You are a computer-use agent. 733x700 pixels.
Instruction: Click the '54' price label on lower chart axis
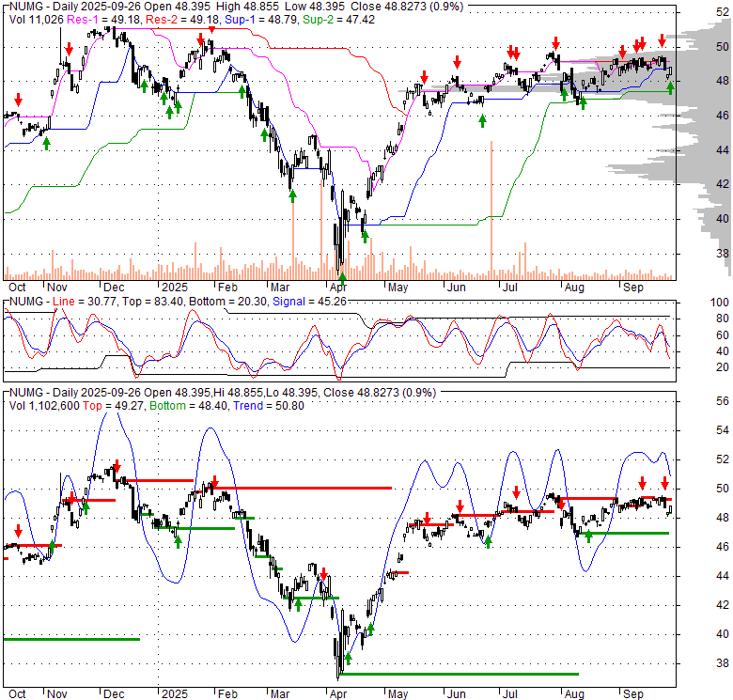coord(723,430)
